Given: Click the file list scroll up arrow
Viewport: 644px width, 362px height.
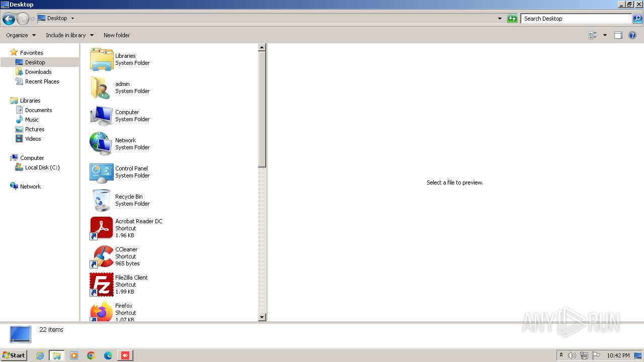Looking at the screenshot, I should coord(262,48).
